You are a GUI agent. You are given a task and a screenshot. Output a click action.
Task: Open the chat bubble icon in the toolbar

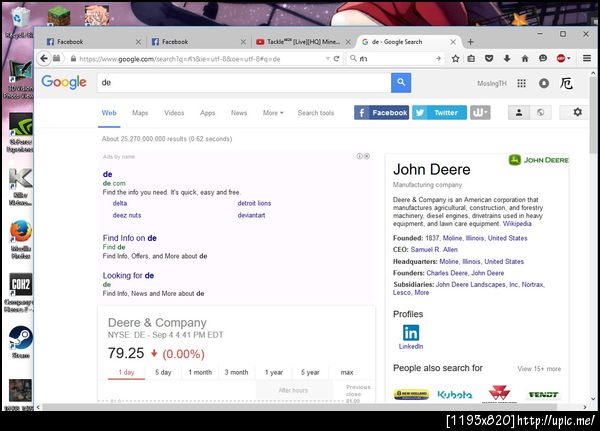coord(543,59)
